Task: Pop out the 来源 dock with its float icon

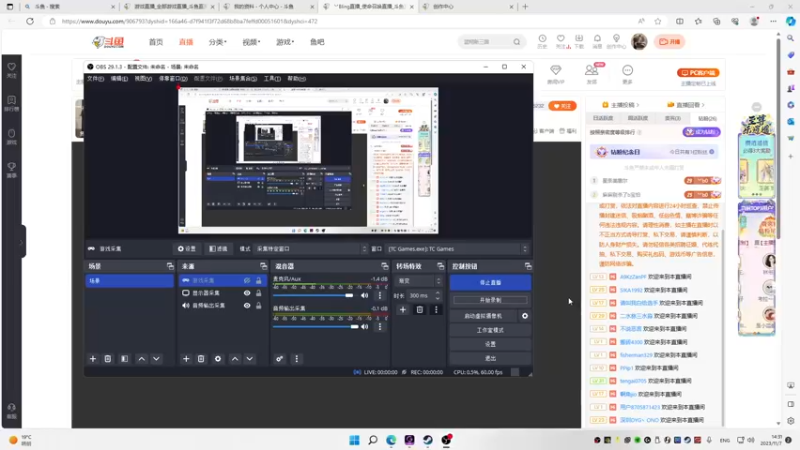Action: coord(263,266)
